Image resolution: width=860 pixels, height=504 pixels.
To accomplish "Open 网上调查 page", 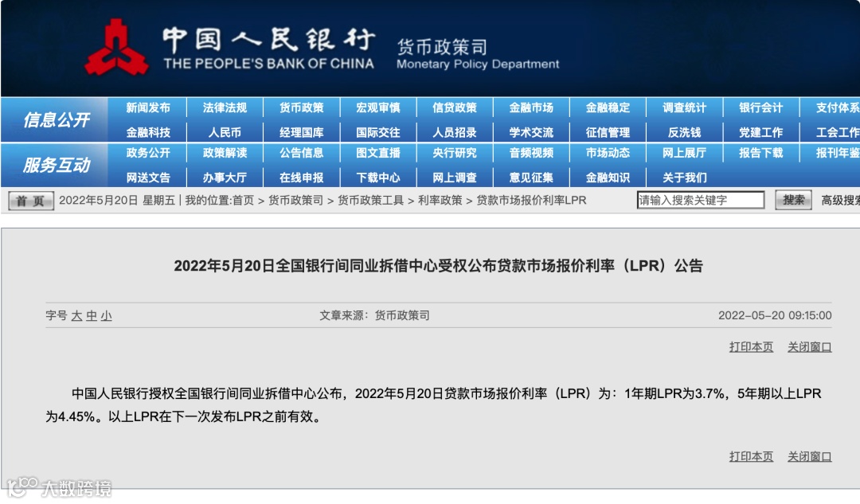I will coord(455,178).
